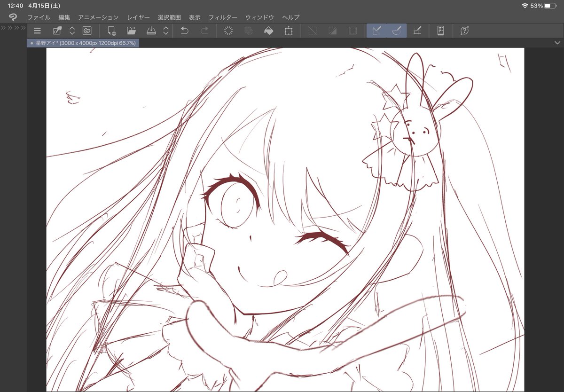Click the Clear Outside Selection icon
564x392 pixels.
[x=249, y=31]
